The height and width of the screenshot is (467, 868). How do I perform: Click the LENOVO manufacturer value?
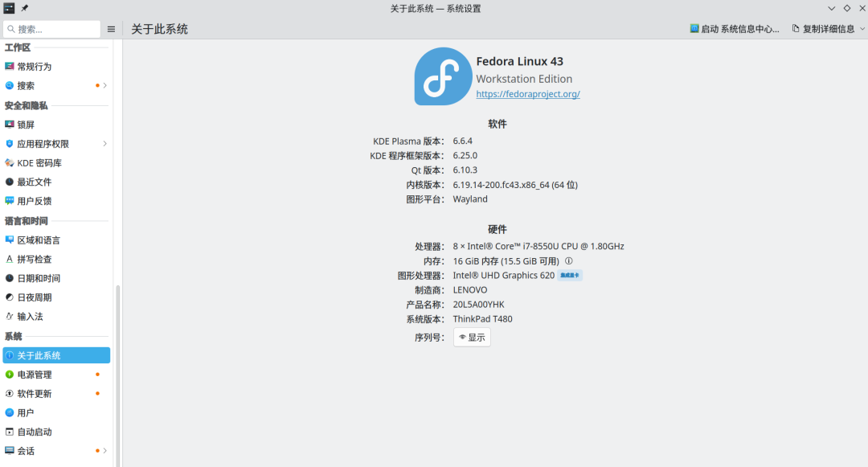(x=470, y=290)
